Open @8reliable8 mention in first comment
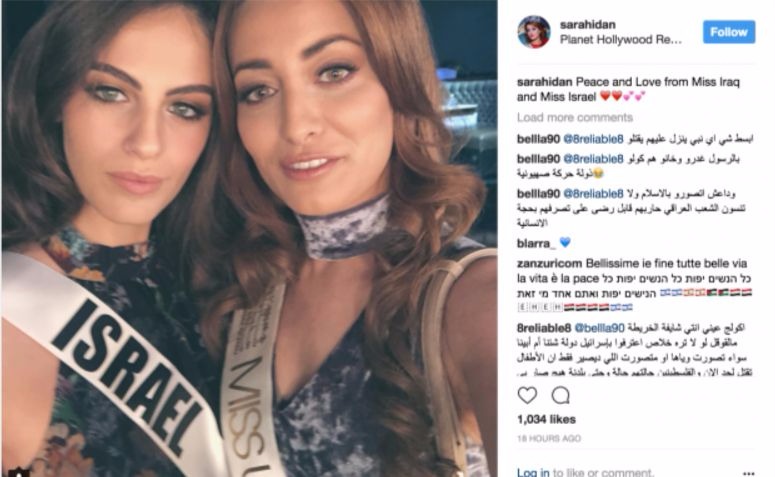Viewport: 775px width, 477px height. (x=593, y=140)
